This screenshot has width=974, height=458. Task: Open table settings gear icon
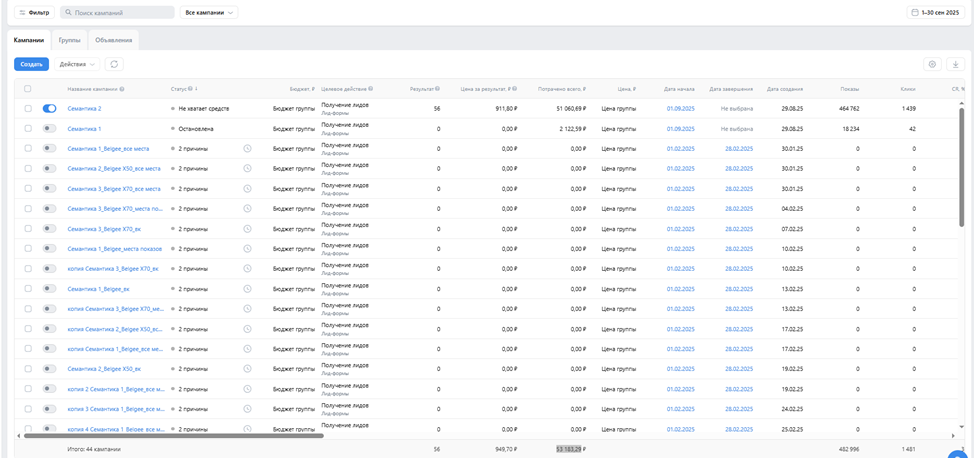click(932, 64)
